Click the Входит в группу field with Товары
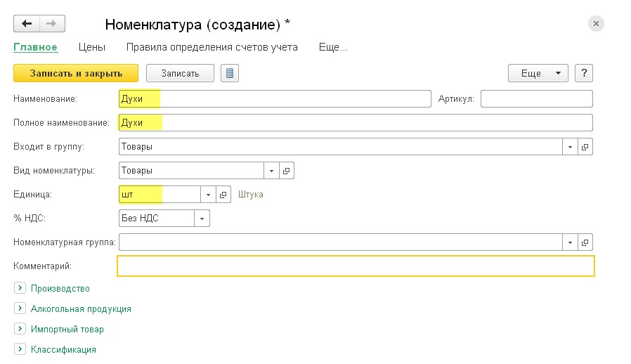 click(x=341, y=147)
